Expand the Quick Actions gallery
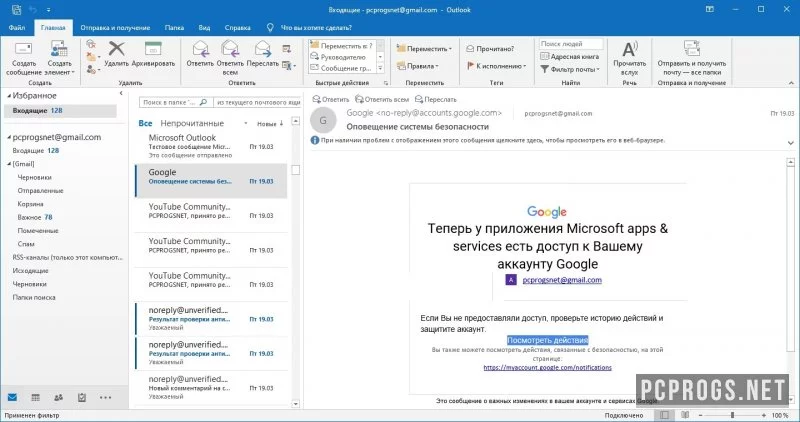Image resolution: width=800 pixels, height=422 pixels. click(x=381, y=68)
